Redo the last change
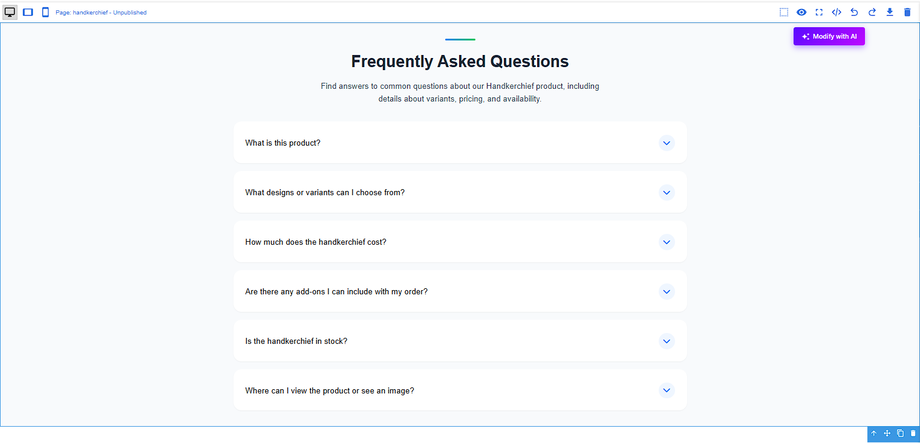 872,12
